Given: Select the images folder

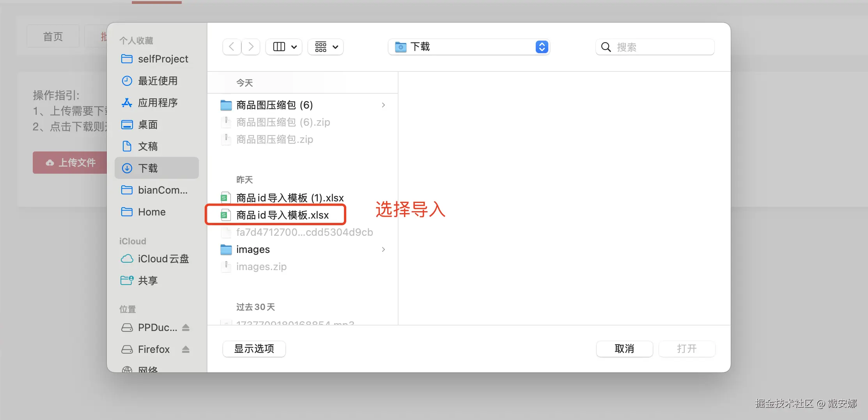Looking at the screenshot, I should tap(303, 249).
